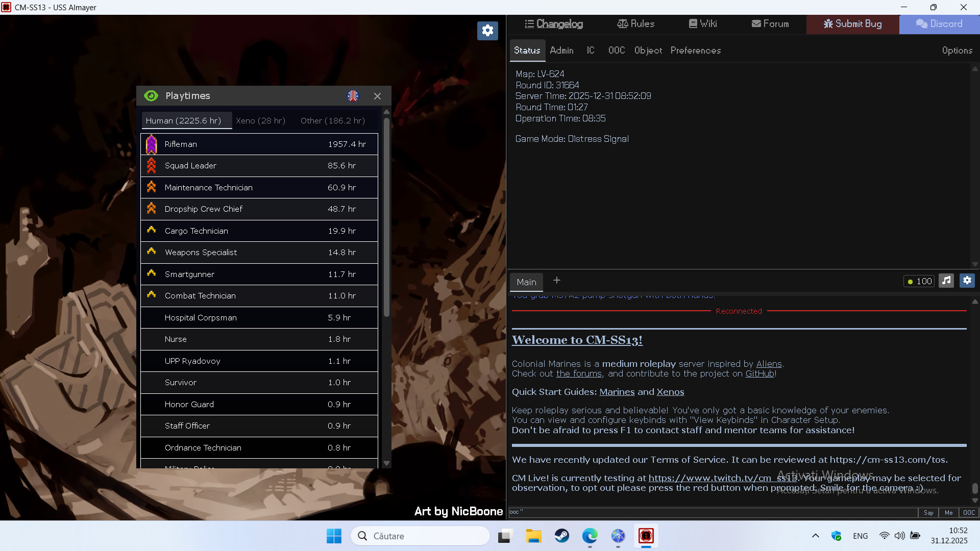Expand the system tray hidden icons chevron

point(815,536)
